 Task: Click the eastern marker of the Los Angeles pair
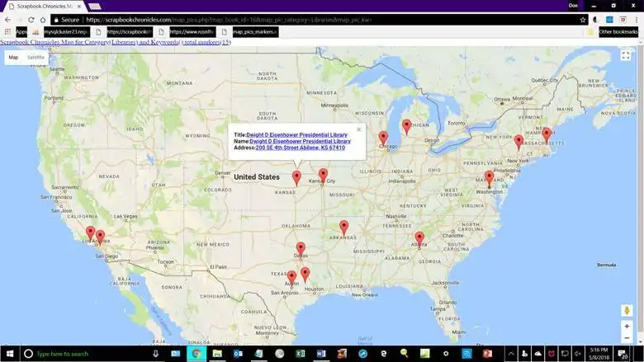tap(100, 237)
